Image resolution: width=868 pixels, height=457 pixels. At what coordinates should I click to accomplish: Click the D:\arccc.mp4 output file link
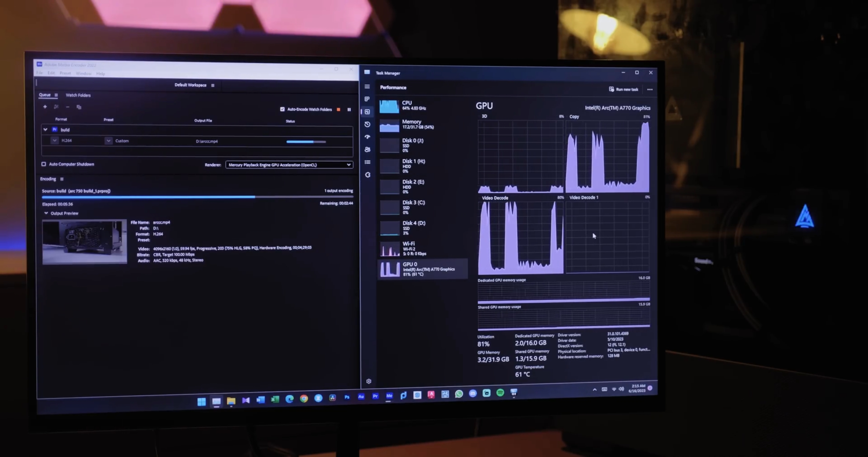[207, 141]
